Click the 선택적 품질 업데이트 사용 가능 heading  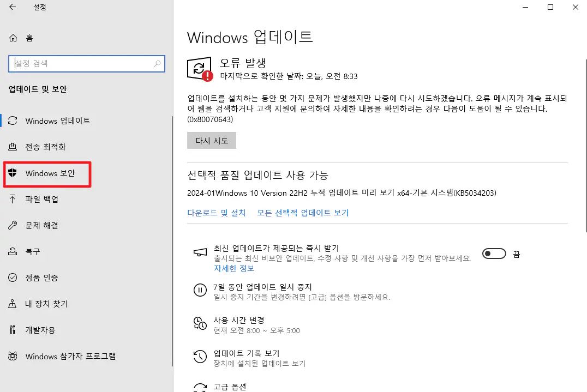click(257, 175)
